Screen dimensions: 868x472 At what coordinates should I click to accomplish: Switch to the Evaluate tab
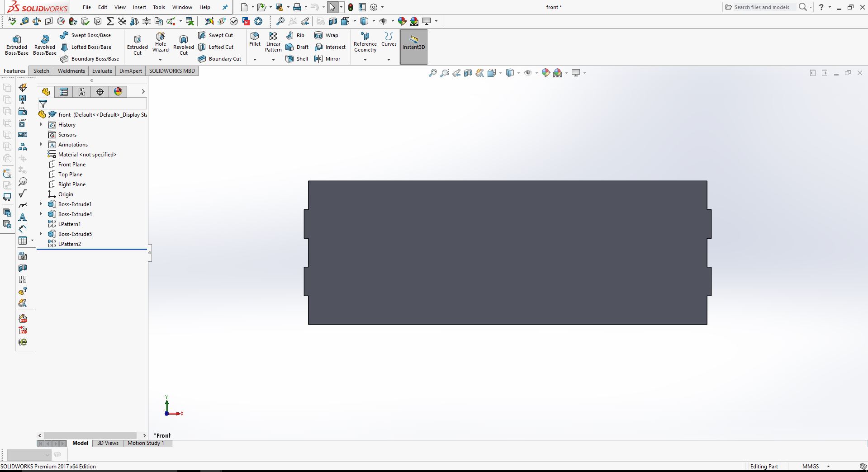102,71
